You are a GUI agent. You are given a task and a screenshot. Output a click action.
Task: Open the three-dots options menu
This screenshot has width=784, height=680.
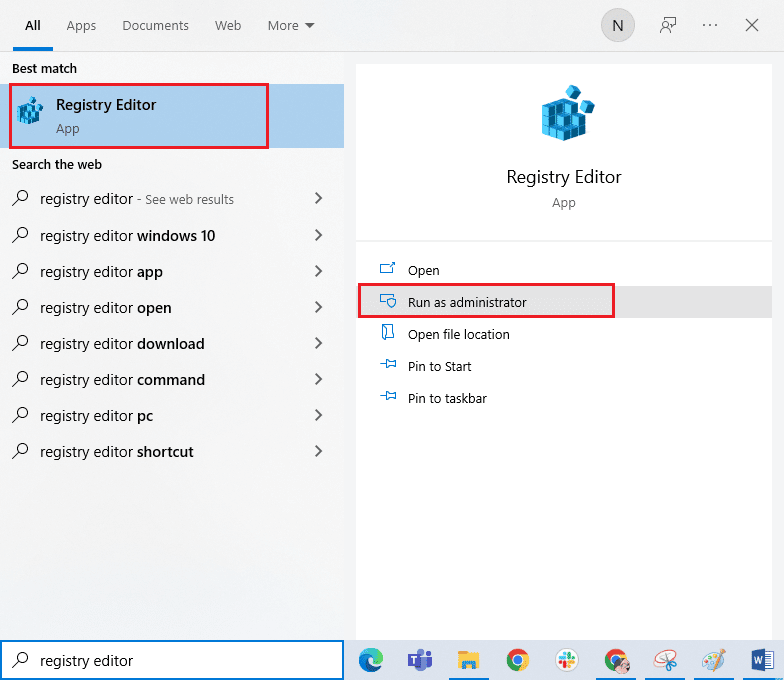710,25
